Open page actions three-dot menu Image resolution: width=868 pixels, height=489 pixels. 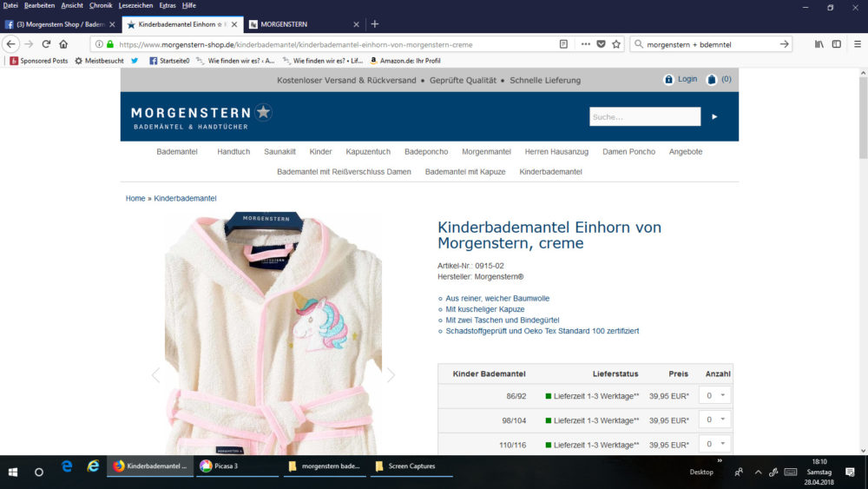point(586,44)
